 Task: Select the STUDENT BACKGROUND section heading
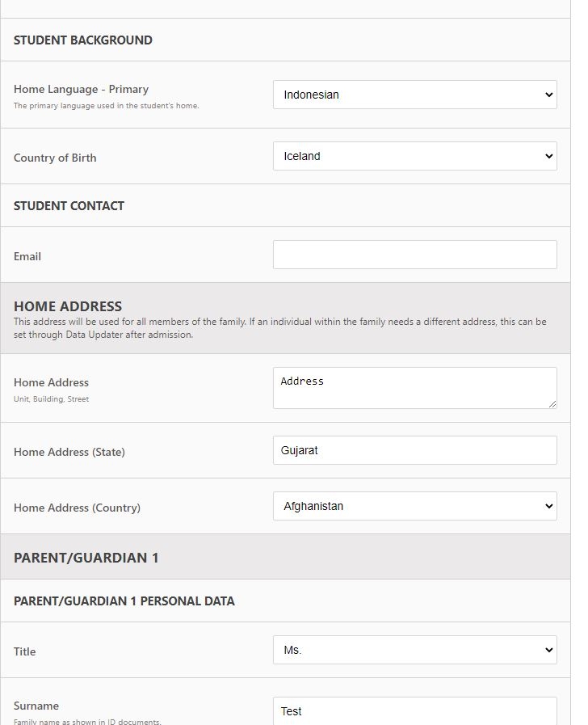click(x=83, y=40)
